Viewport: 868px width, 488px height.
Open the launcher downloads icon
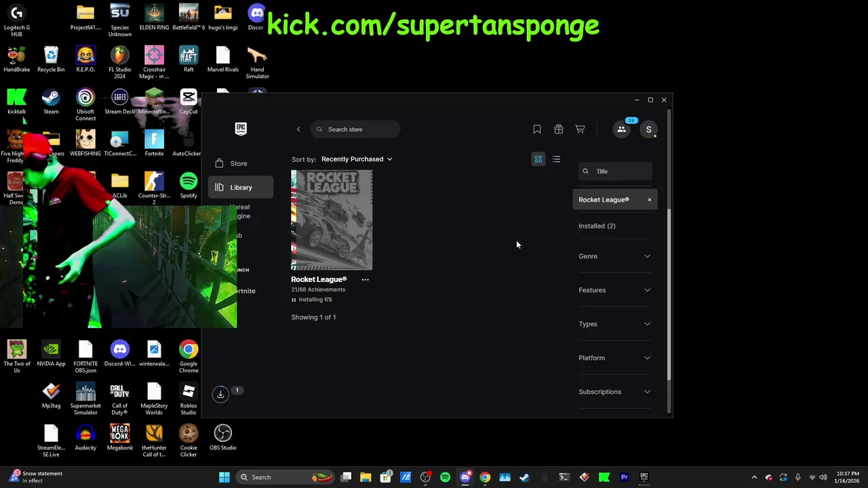[x=220, y=394]
